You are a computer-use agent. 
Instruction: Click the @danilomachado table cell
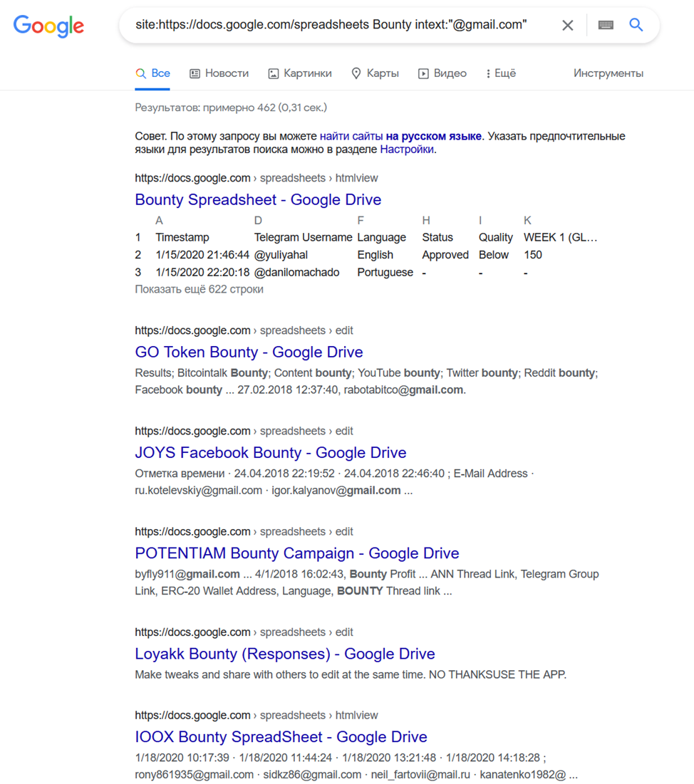click(x=296, y=273)
